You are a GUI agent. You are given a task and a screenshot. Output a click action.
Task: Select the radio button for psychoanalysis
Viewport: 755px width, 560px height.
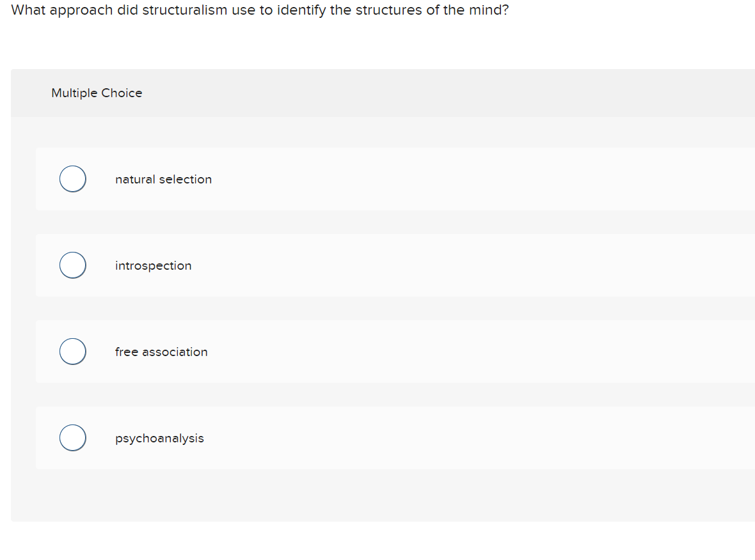[x=72, y=437]
